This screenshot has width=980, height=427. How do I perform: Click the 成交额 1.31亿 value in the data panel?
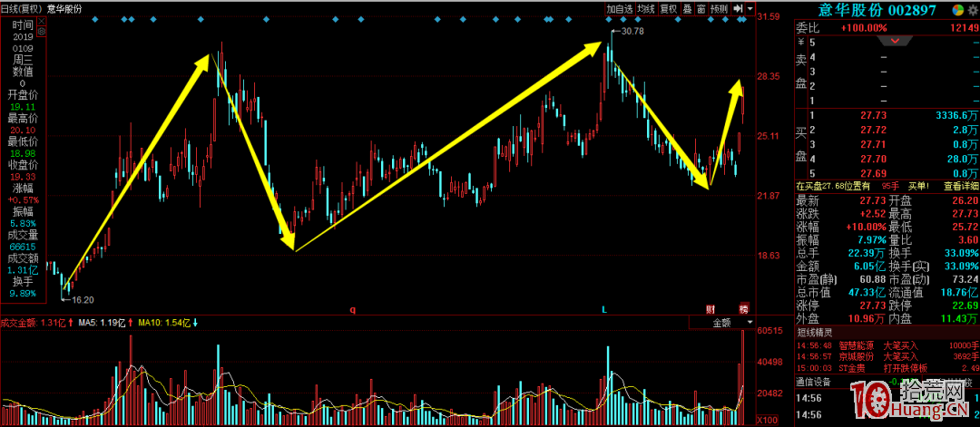click(23, 269)
